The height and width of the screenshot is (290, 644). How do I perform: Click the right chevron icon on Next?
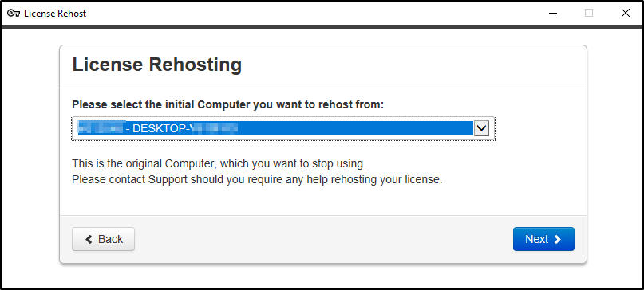click(x=557, y=239)
